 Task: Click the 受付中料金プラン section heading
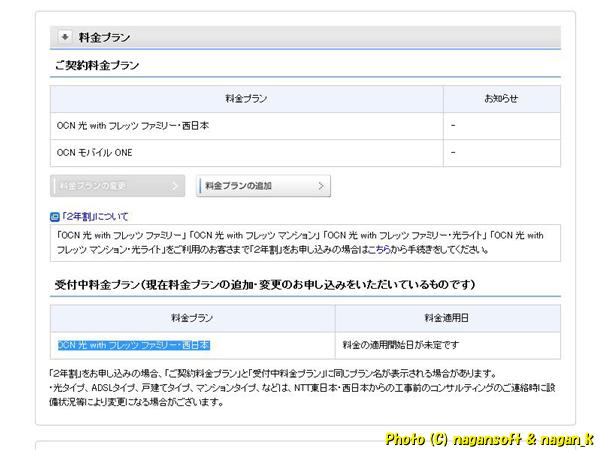(x=264, y=285)
